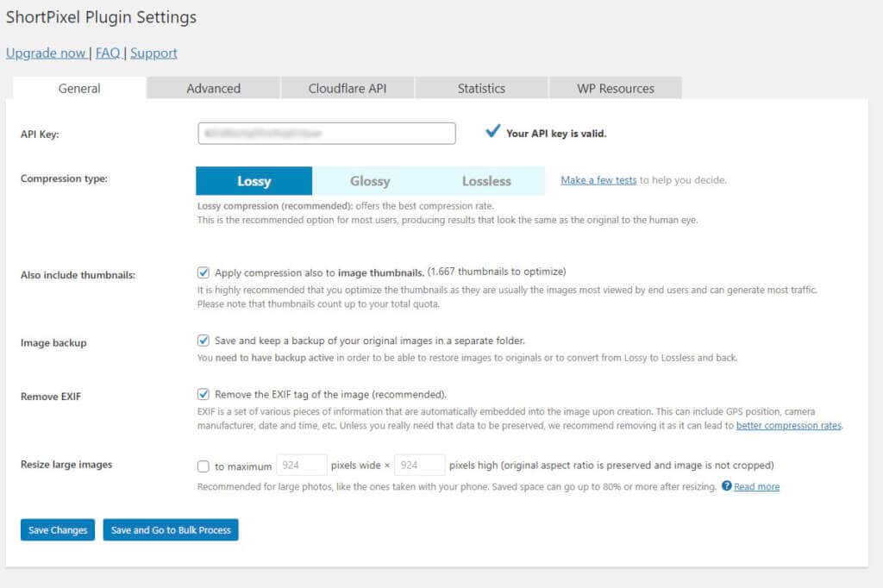This screenshot has height=588, width=883.
Task: Click the 'API Key:' label
Action: coord(40,134)
